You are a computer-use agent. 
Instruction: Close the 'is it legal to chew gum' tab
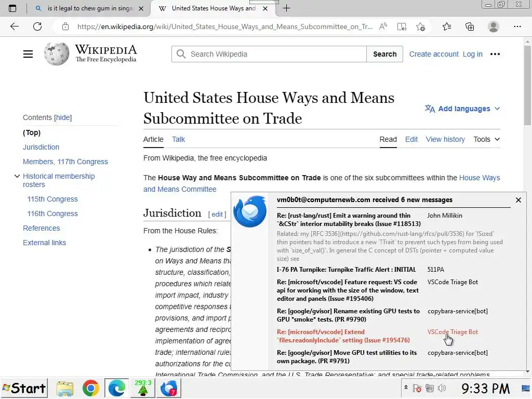141,8
